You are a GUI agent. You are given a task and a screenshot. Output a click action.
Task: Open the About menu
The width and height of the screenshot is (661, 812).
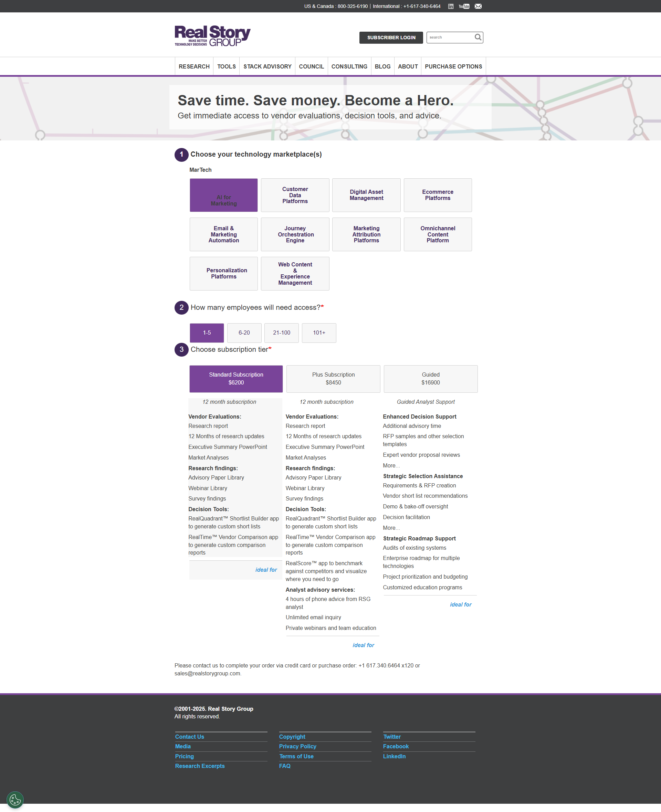(408, 67)
